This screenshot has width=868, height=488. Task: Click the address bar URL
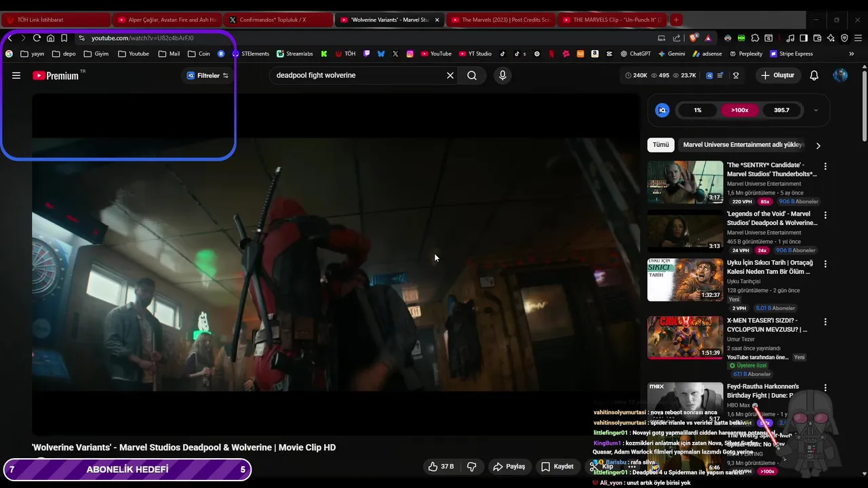pyautogui.click(x=142, y=38)
